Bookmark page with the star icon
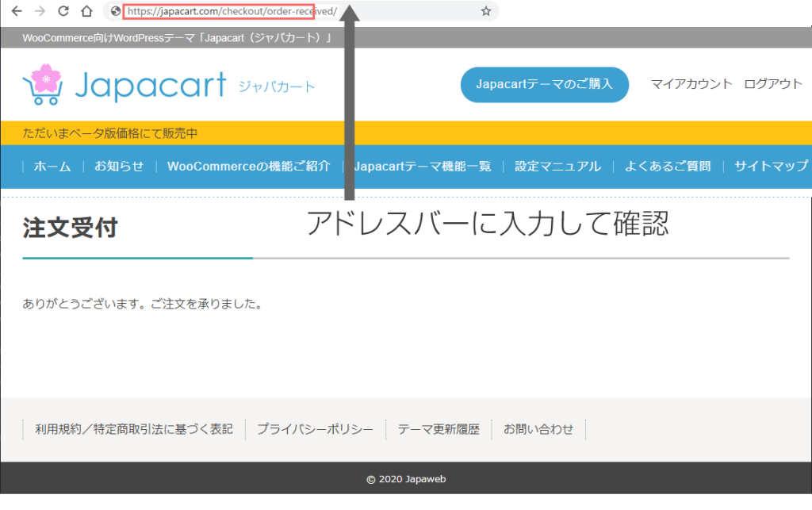The width and height of the screenshot is (812, 510). (486, 11)
